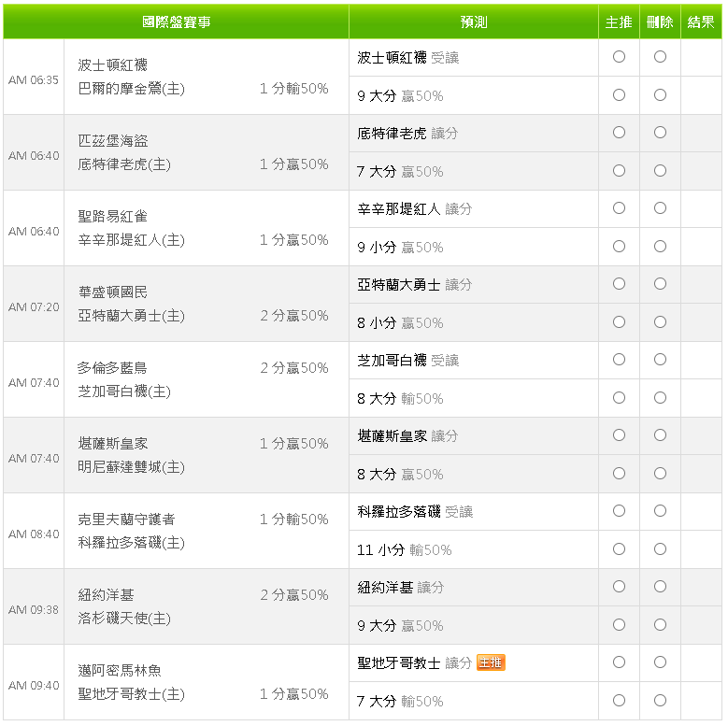Image resolution: width=728 pixels, height=726 pixels.
Task: Select 刪除 radio for 11 小分 輸50%
Action: tap(660, 548)
